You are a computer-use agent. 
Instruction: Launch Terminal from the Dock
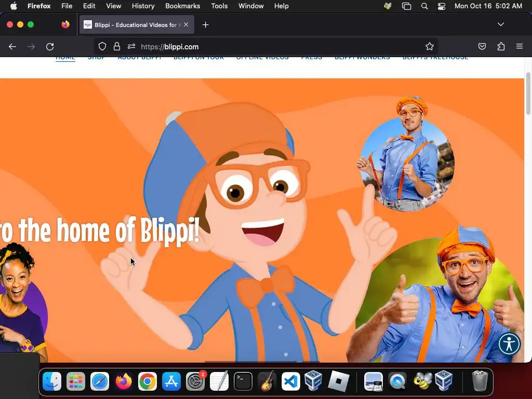coord(243,381)
